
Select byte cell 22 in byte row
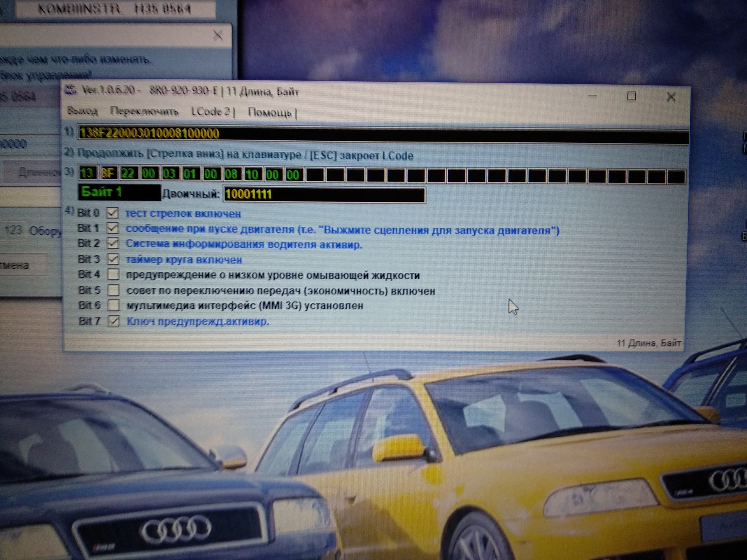[x=128, y=173]
